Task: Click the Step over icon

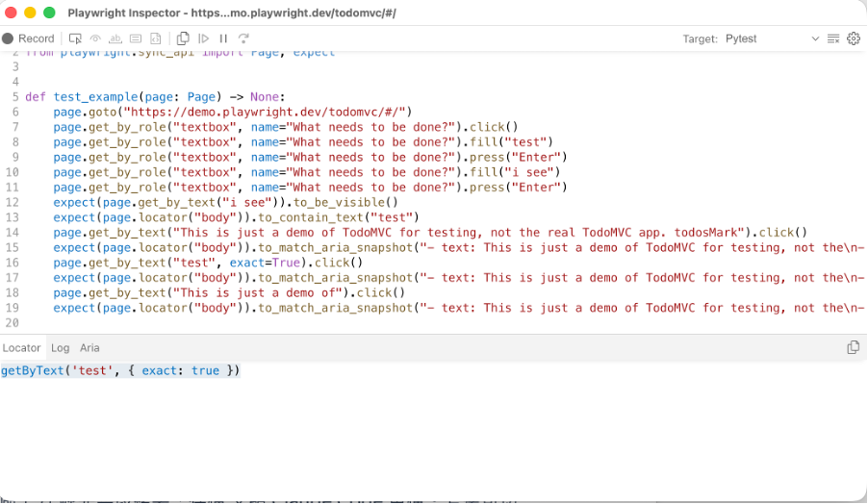Action: click(243, 38)
